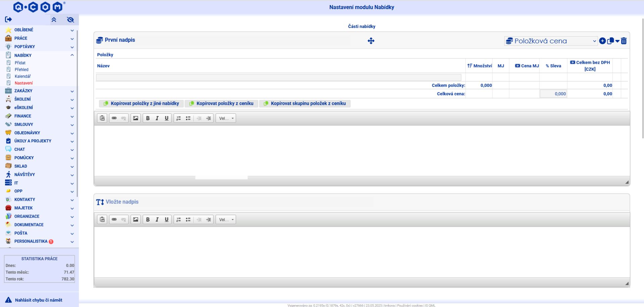The height and width of the screenshot is (307, 644).
Task: Click the NÁVŠTĚVY walking person icon
Action: (x=8, y=174)
